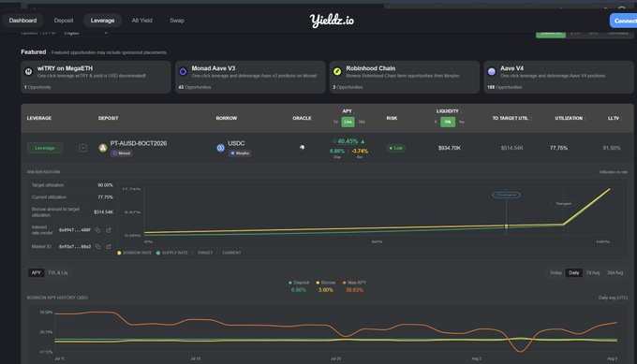Toggle Deposit series in APY history legend
This screenshot has height=364, width=637.
[x=299, y=283]
